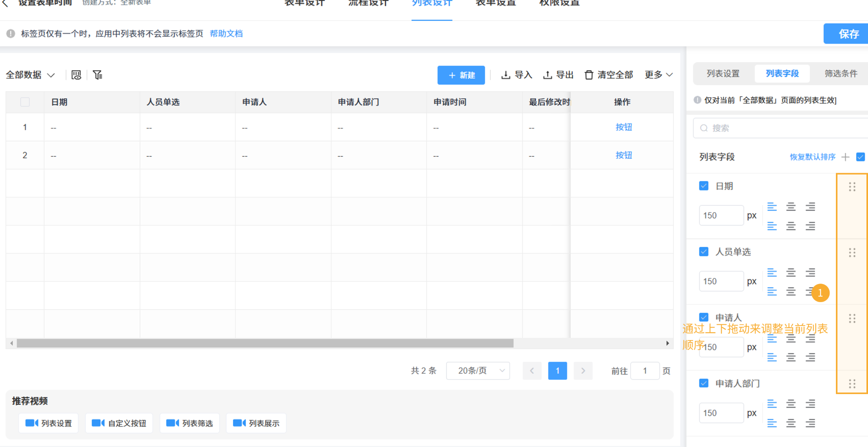Go to the next page arrow
This screenshot has height=447, width=868.
pyautogui.click(x=583, y=371)
